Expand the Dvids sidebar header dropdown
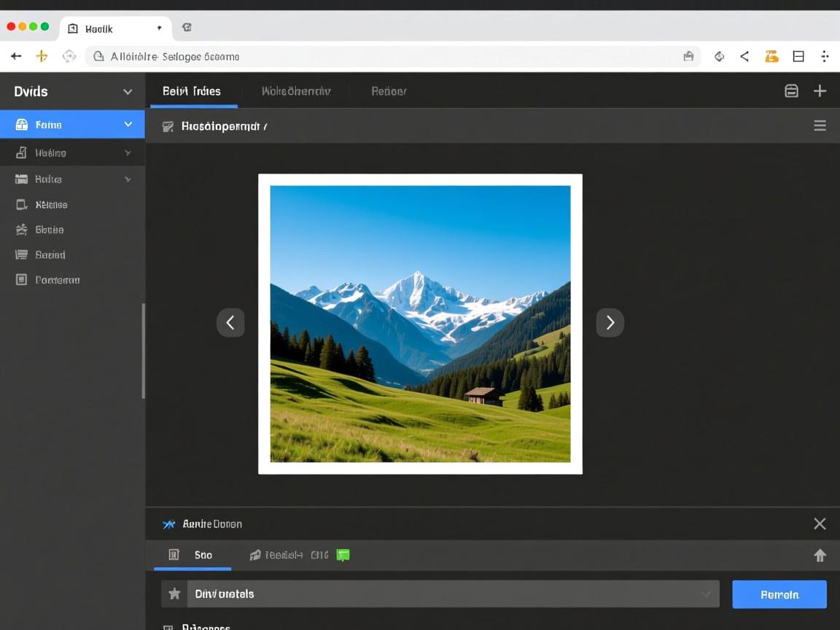Image resolution: width=840 pixels, height=630 pixels. (x=128, y=92)
